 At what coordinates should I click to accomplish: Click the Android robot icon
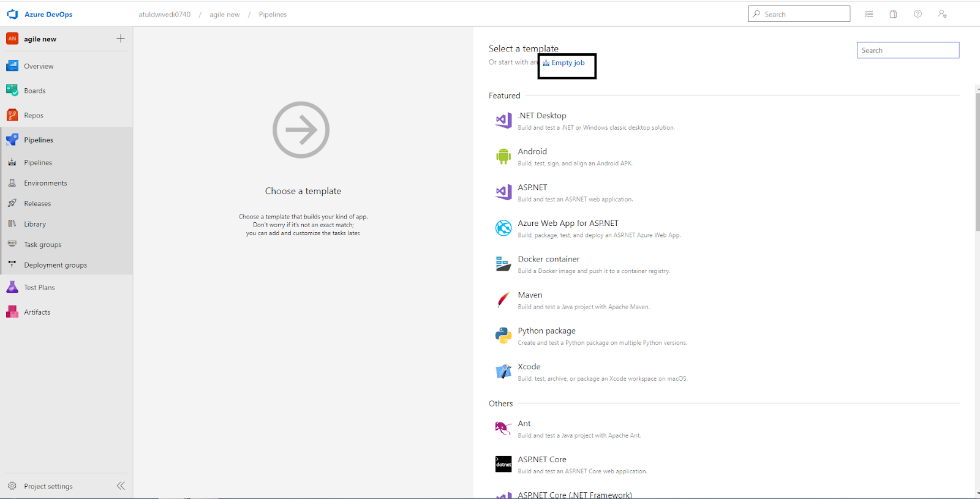click(x=503, y=157)
